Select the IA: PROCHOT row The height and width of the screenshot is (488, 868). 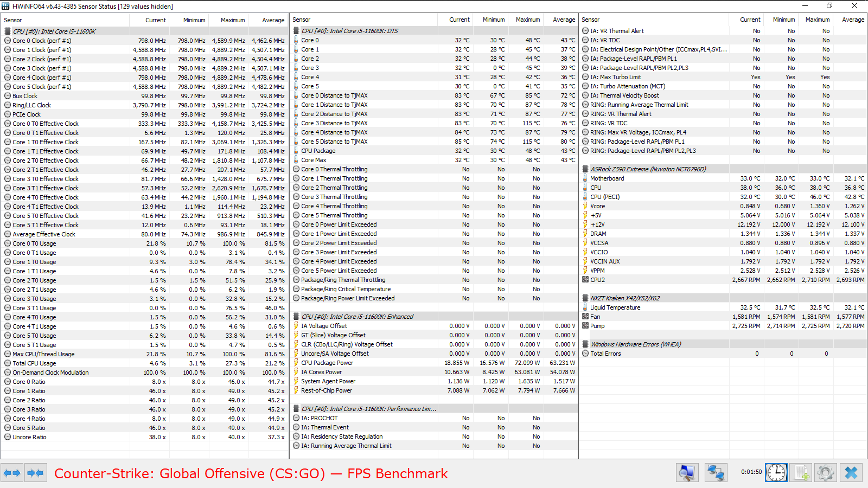(433, 418)
